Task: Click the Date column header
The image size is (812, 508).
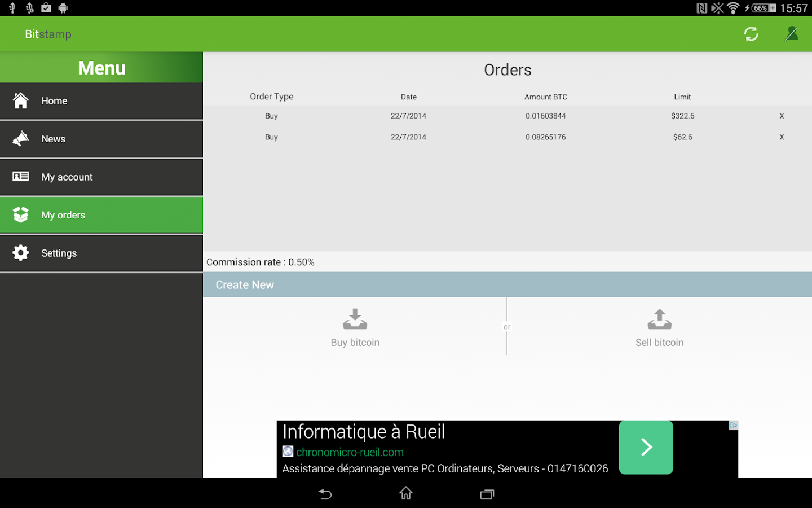Action: point(409,97)
